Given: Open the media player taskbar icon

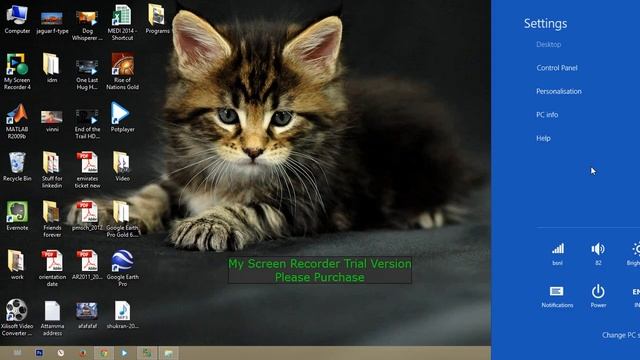Looking at the screenshot, I should tap(124, 353).
